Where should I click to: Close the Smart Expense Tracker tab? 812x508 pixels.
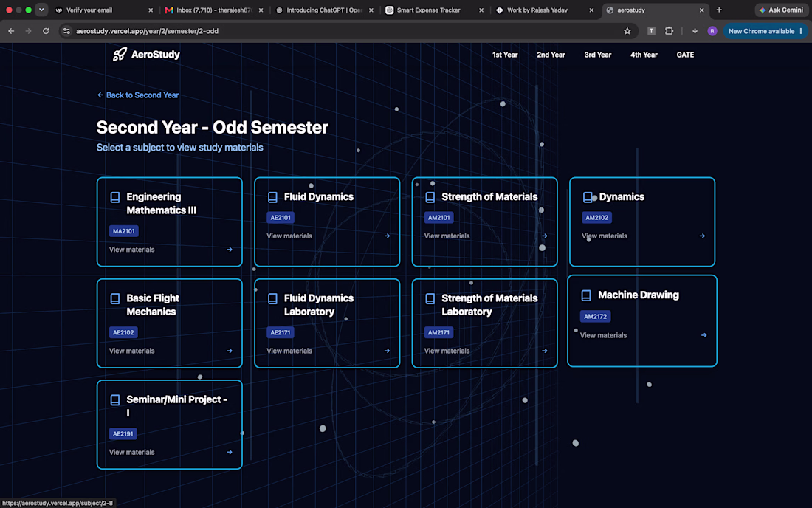481,10
